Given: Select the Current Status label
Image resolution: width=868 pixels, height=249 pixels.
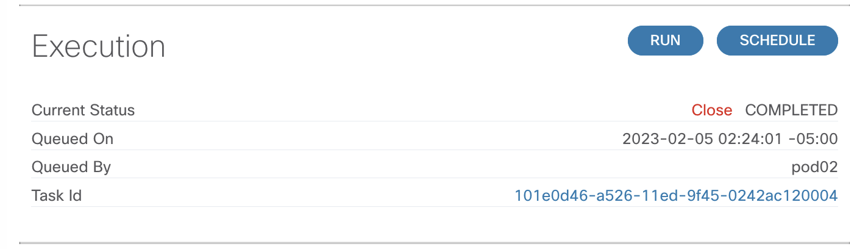Looking at the screenshot, I should coord(83,110).
